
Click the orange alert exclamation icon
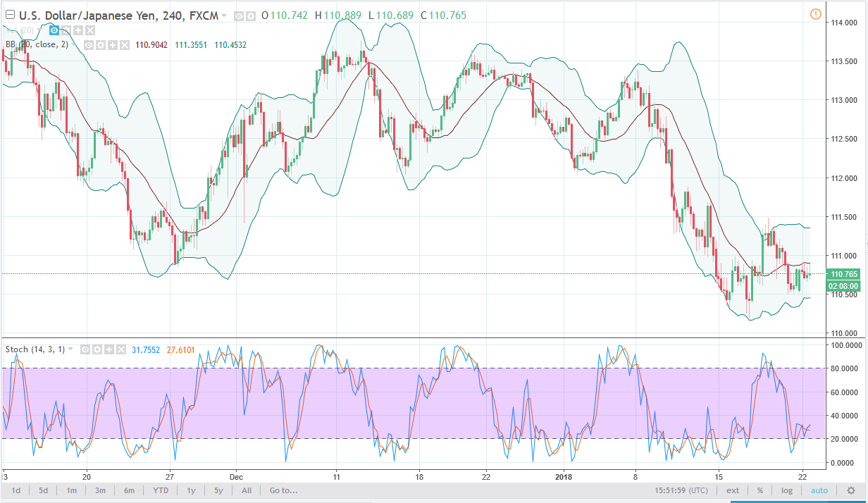[x=816, y=14]
